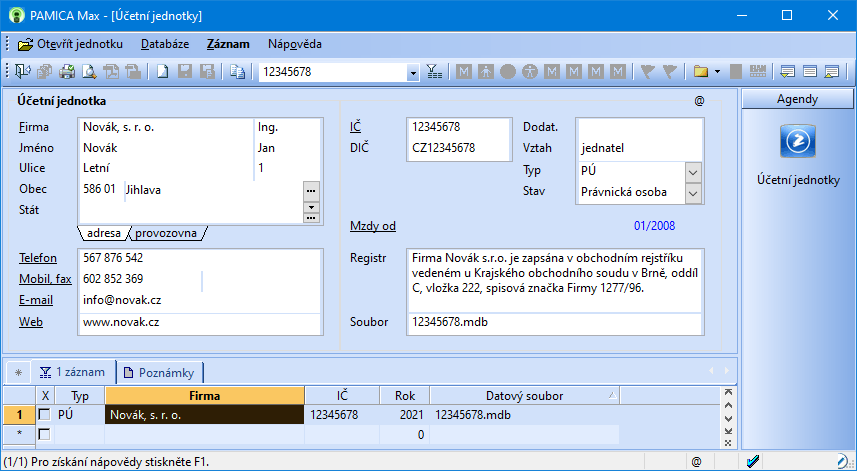Click the Agendy panel header button
The height and width of the screenshot is (471, 857).
[797, 99]
